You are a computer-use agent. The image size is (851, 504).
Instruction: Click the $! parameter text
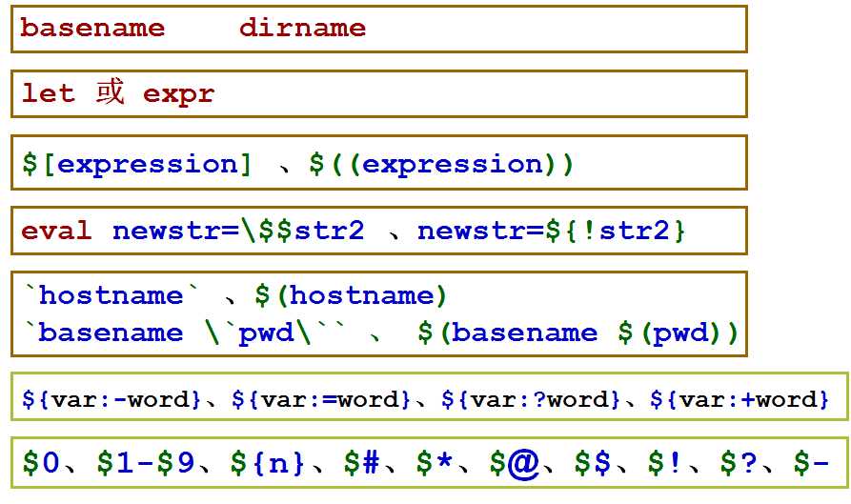click(x=665, y=463)
